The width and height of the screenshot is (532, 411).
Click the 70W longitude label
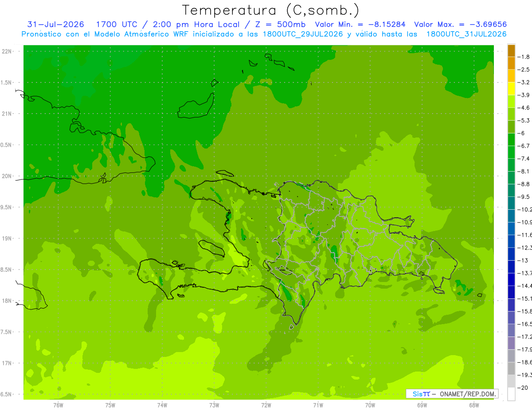(370, 405)
